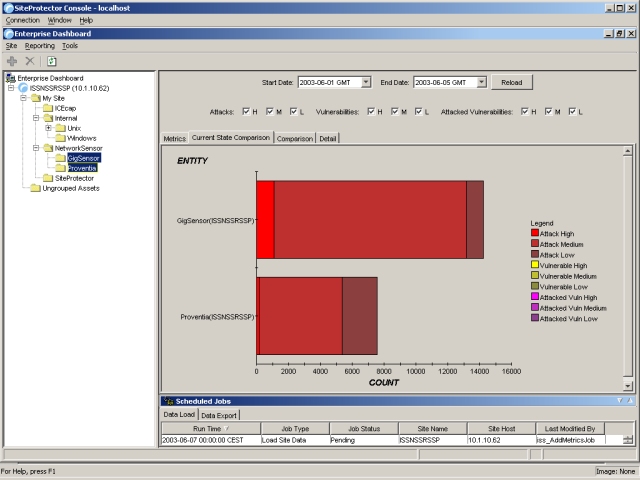The width and height of the screenshot is (640, 480).
Task: Collapse the My Site tree node
Action: (x=24, y=98)
